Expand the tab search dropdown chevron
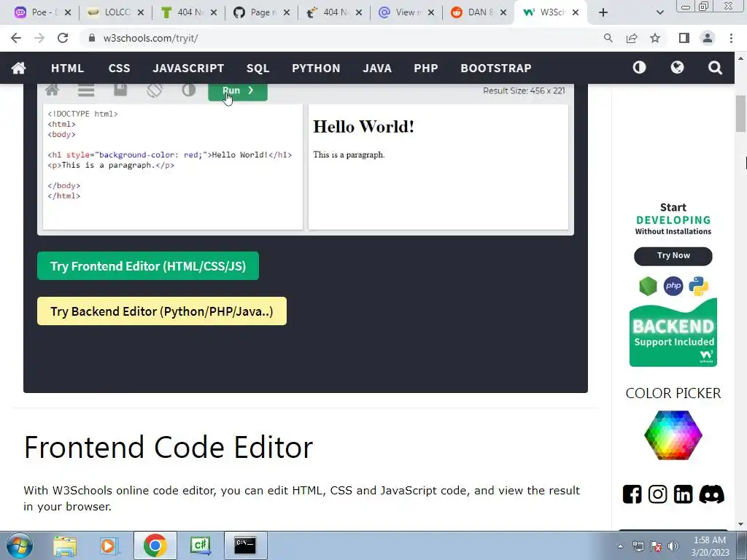Image resolution: width=747 pixels, height=560 pixels. [659, 13]
